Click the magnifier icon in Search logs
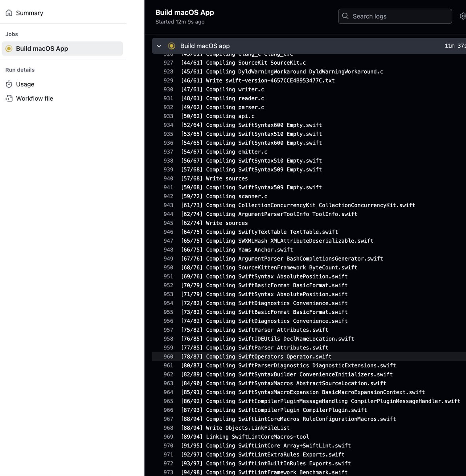The width and height of the screenshot is (466, 476). pos(345,16)
